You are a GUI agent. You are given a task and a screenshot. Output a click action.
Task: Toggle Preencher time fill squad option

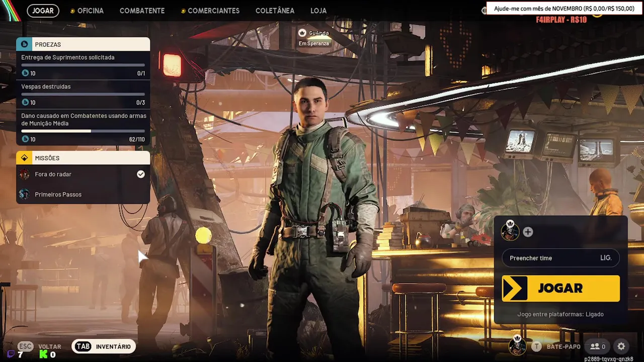click(560, 258)
